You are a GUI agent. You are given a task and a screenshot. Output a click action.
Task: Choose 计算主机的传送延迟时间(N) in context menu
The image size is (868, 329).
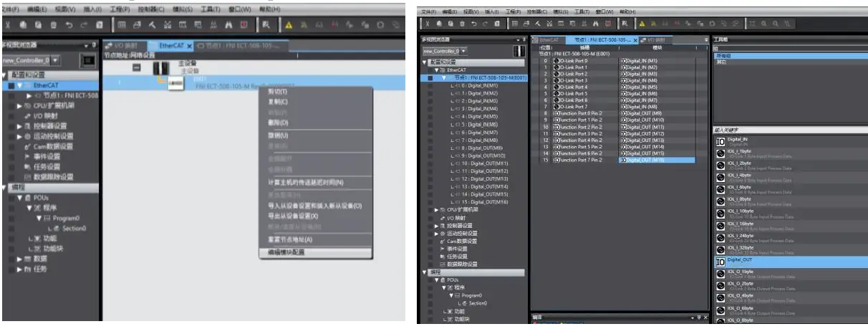point(306,182)
